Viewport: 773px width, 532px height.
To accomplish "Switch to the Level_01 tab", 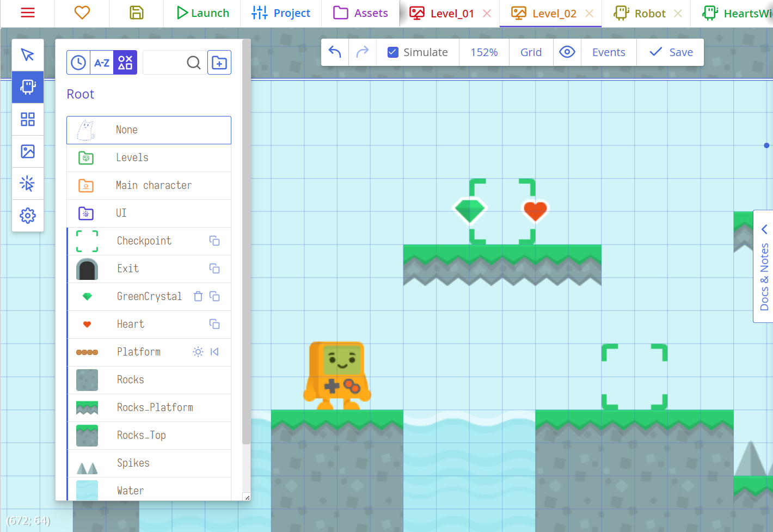I will pyautogui.click(x=442, y=13).
